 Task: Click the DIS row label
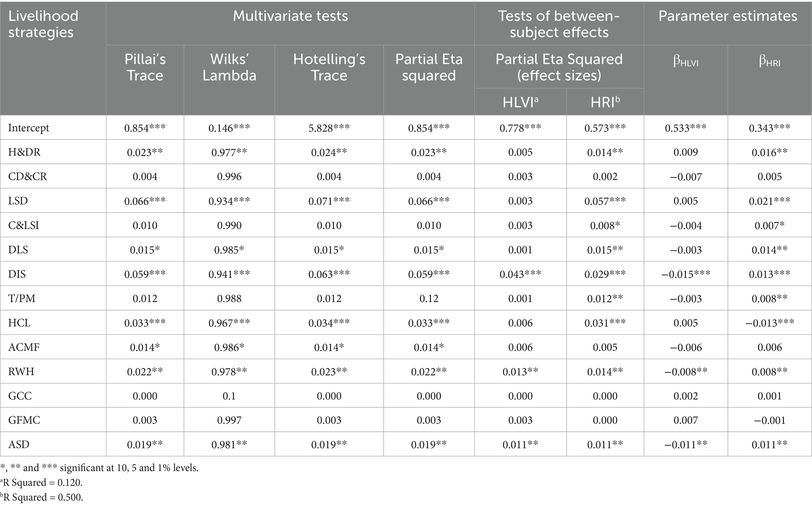[x=17, y=274]
